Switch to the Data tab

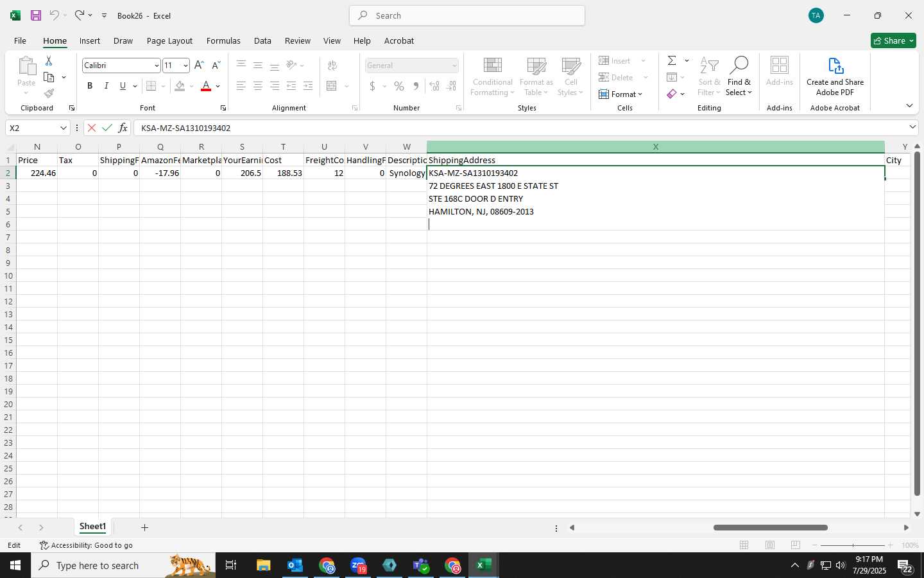coord(262,40)
